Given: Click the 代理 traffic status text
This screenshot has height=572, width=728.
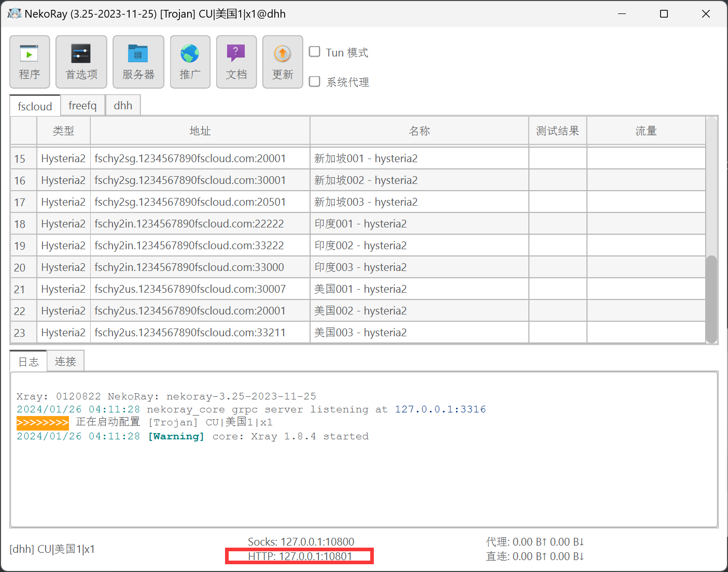Looking at the screenshot, I should [535, 542].
